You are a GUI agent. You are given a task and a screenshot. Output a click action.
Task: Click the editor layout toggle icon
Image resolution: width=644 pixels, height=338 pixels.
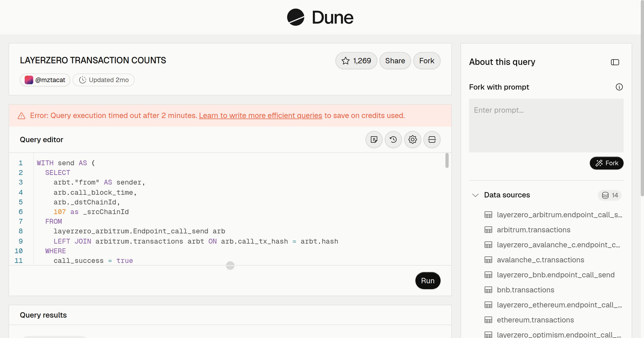pos(432,139)
